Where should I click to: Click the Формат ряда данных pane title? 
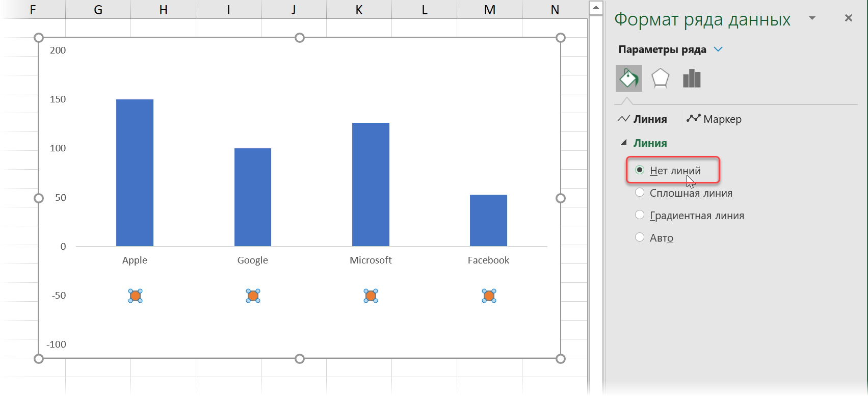point(702,19)
